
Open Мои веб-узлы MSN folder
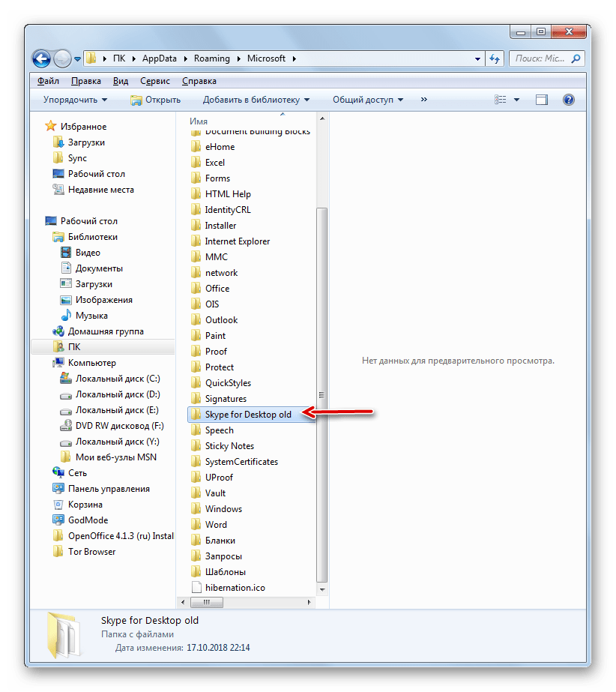coord(108,457)
